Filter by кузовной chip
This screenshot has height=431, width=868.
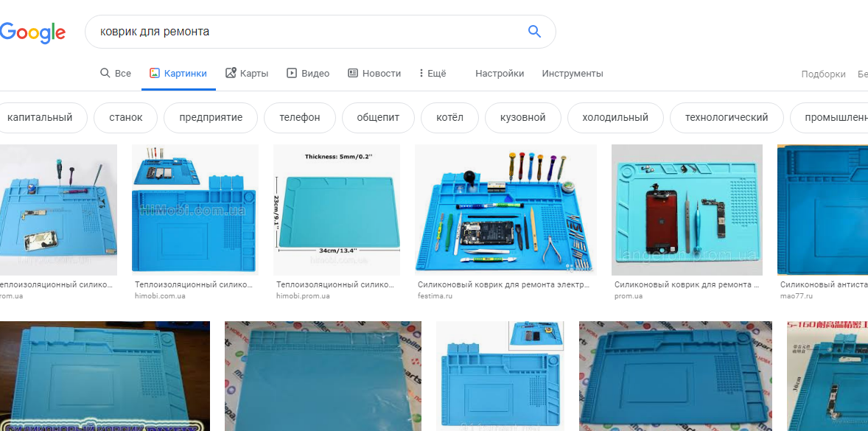(523, 118)
